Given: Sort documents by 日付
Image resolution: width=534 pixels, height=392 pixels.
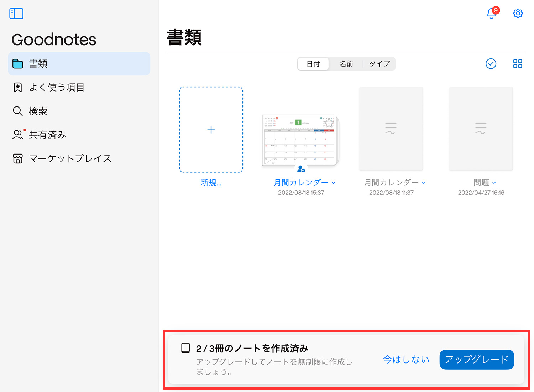Looking at the screenshot, I should [313, 64].
